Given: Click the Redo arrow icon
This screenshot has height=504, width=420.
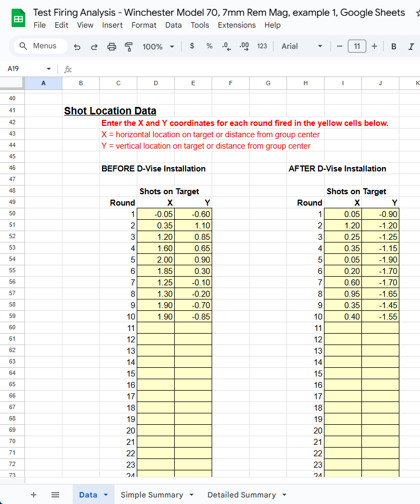Looking at the screenshot, I should click(94, 47).
